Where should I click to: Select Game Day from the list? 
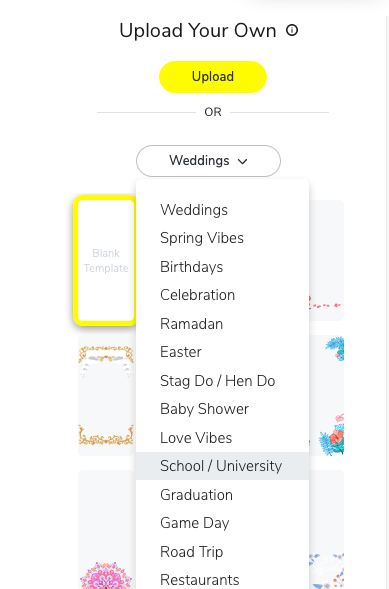(x=222, y=523)
